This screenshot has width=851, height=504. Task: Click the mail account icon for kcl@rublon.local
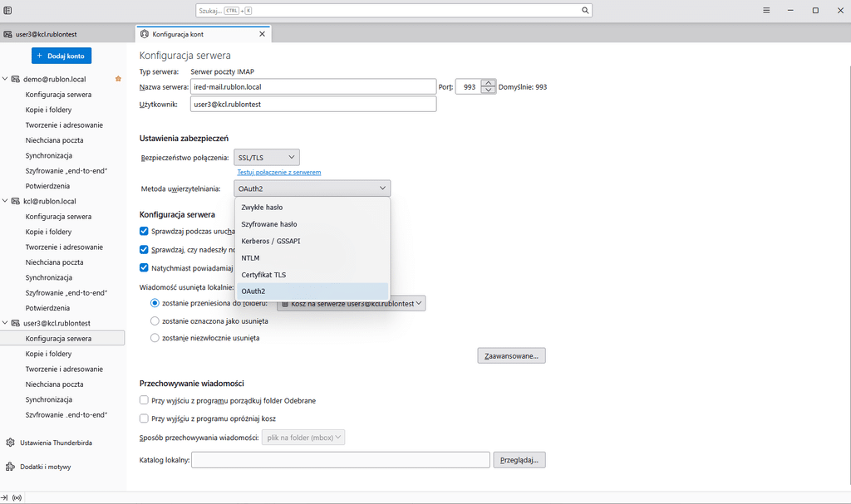(x=16, y=201)
